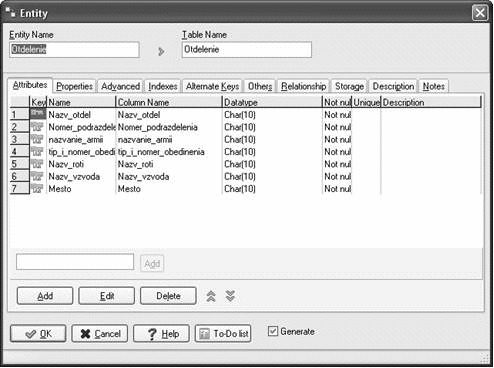This screenshot has width=494, height=368.
Task: Select the Nazv_vzvoda column name cell
Action: tap(169, 176)
